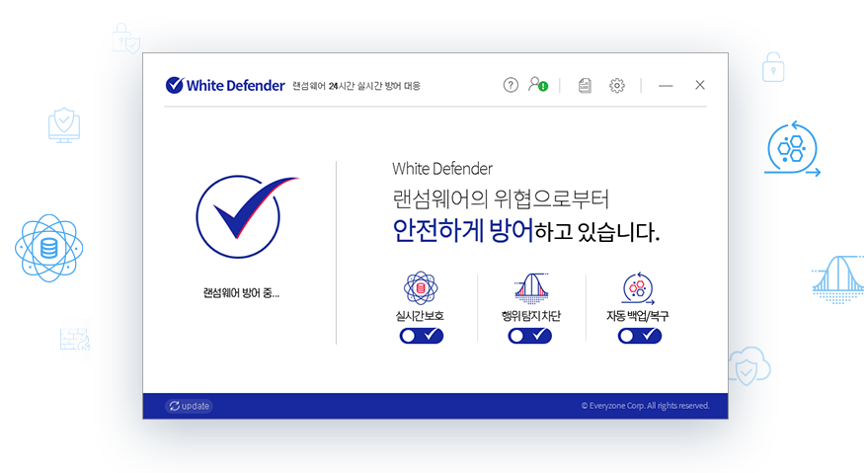Viewport: 868px width, 473px height.
Task: Toggle the 실시간보호 switch
Action: [422, 336]
